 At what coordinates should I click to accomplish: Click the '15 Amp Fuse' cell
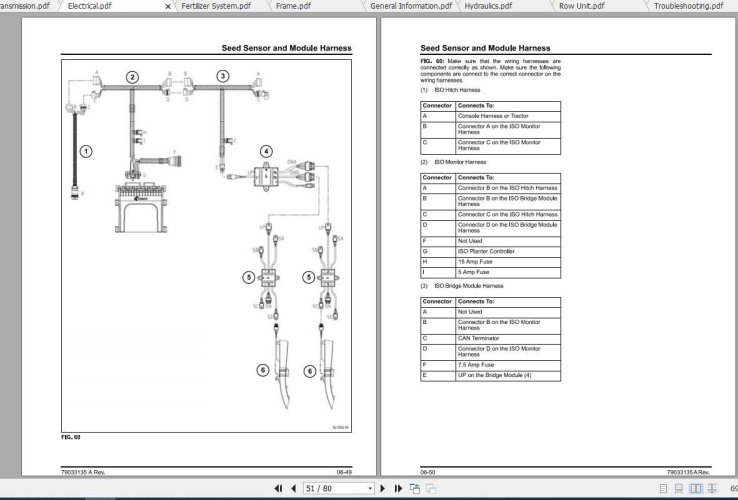(x=508, y=262)
